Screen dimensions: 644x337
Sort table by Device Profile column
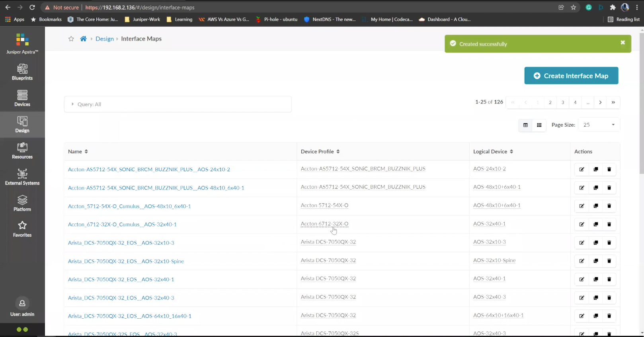320,151
